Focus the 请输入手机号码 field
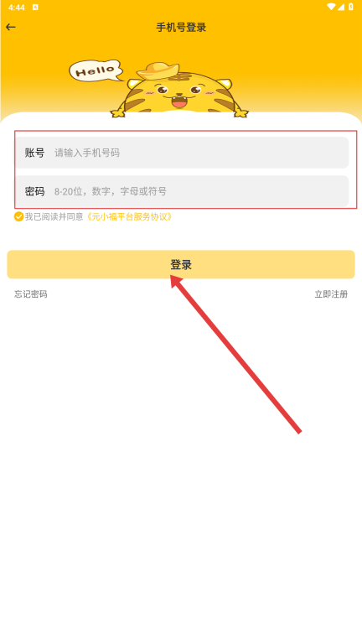Screen dimensions: 362x644 (182, 153)
